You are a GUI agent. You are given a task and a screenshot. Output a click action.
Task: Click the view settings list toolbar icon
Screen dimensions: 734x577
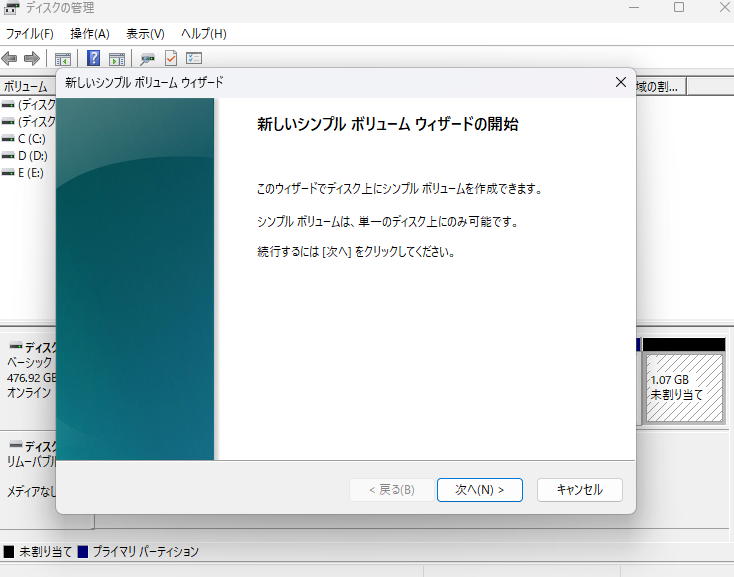pos(194,58)
